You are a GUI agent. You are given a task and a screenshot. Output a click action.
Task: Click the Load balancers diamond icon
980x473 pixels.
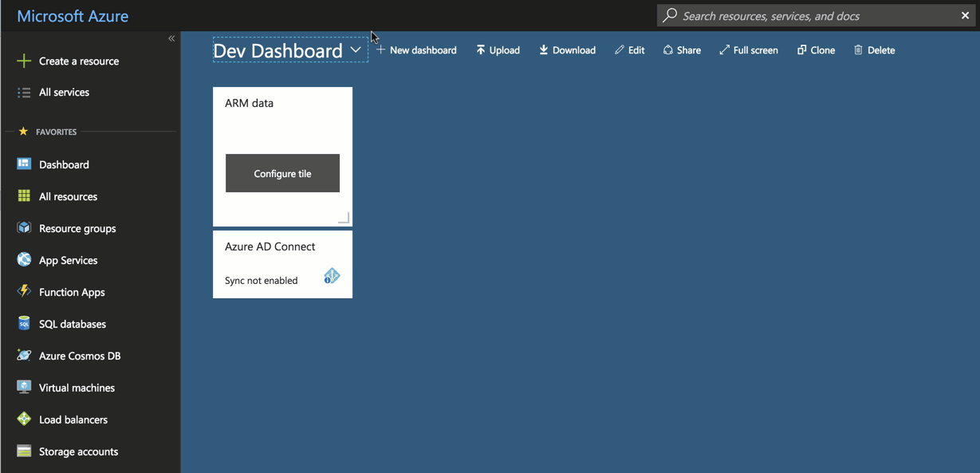(x=24, y=420)
